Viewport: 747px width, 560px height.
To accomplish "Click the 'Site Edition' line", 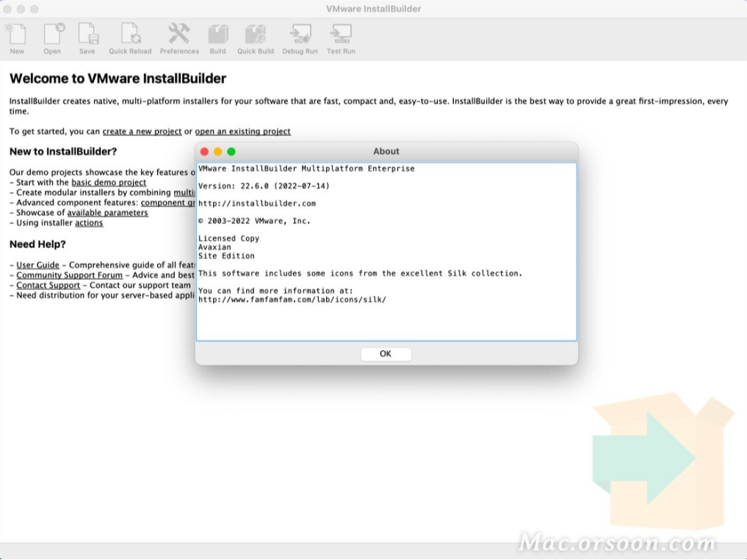I will point(226,256).
